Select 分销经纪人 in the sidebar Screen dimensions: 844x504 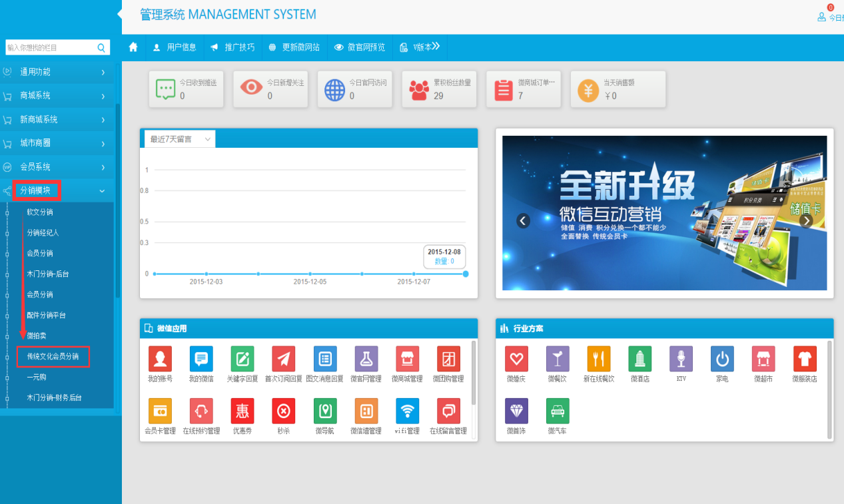[43, 233]
